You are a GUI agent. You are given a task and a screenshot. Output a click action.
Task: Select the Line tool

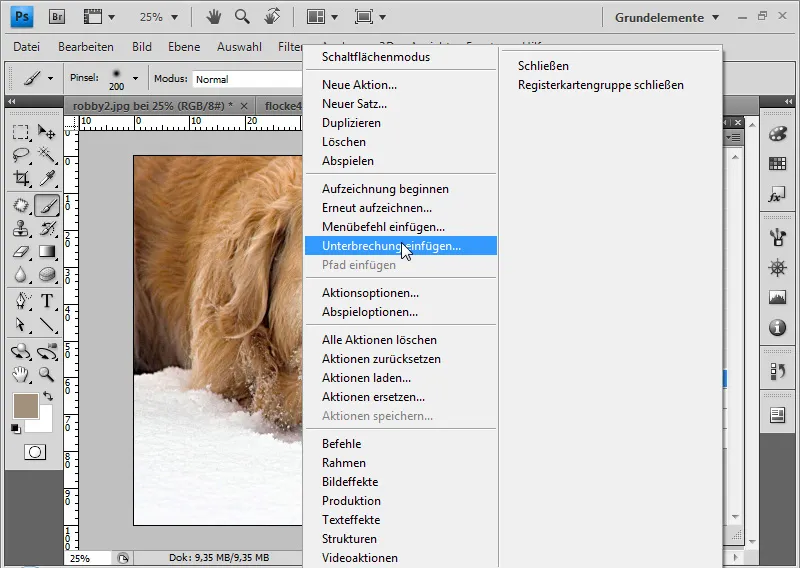(x=47, y=325)
